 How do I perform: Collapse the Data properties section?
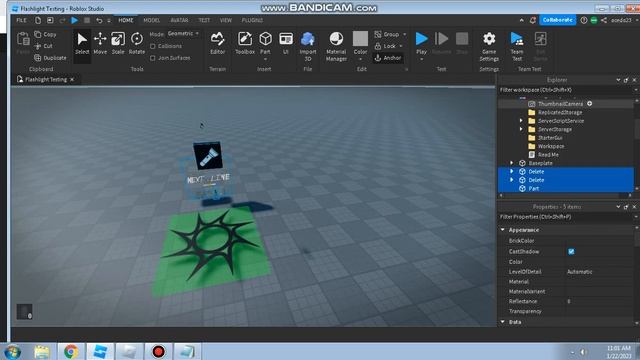[503, 322]
